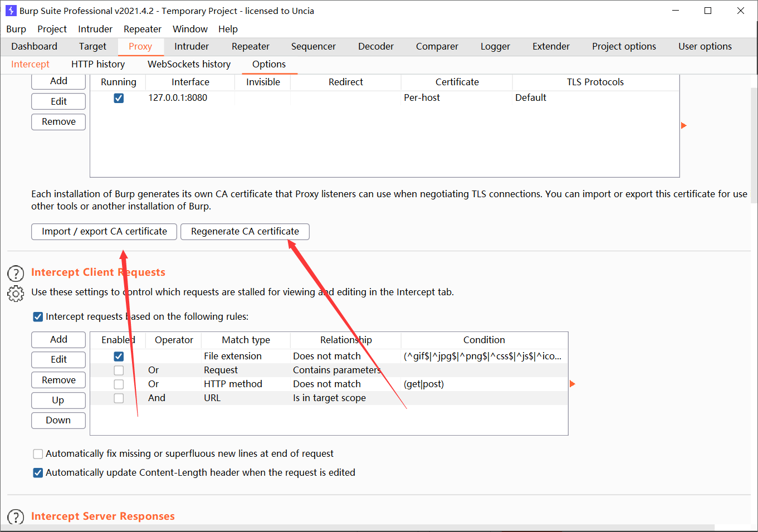This screenshot has height=532, width=758.
Task: Open the Extender tab
Action: point(551,46)
